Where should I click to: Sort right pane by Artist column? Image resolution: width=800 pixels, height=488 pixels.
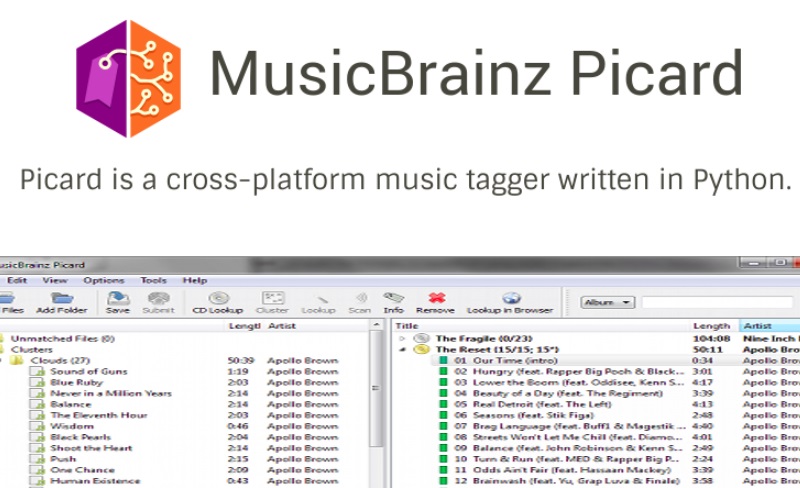click(769, 326)
